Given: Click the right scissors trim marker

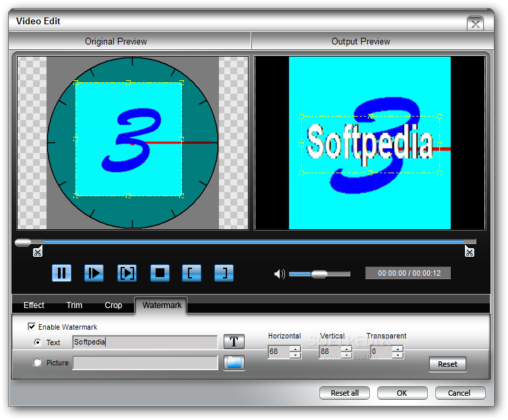Looking at the screenshot, I should click(470, 251).
